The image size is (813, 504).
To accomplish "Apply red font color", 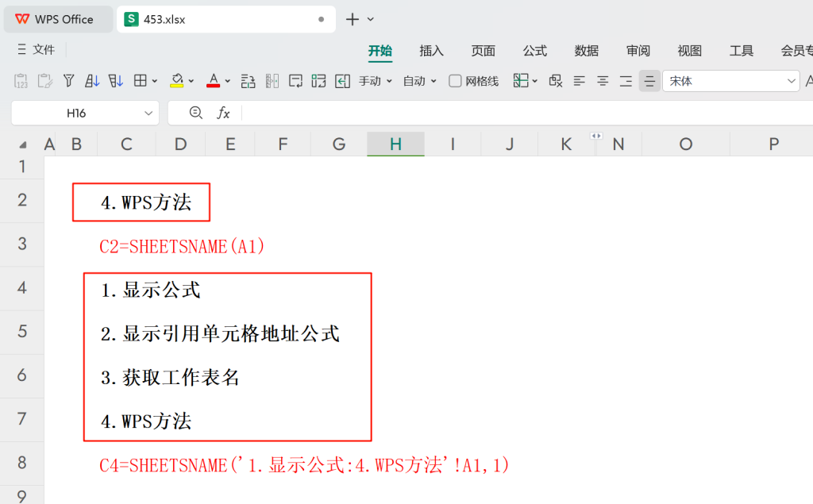I will pyautogui.click(x=213, y=81).
